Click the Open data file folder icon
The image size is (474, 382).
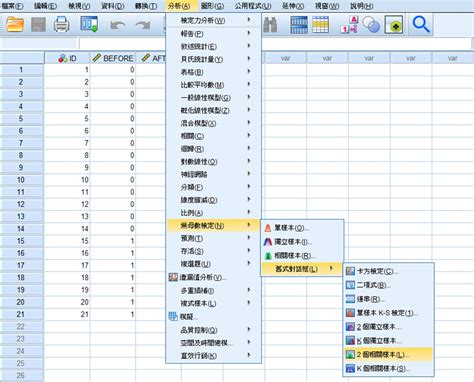coord(15,25)
